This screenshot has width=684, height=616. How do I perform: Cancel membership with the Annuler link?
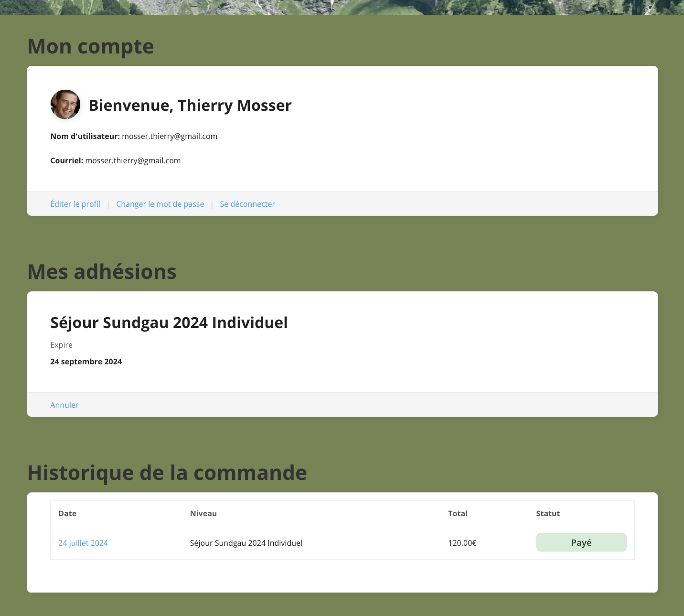pyautogui.click(x=64, y=405)
